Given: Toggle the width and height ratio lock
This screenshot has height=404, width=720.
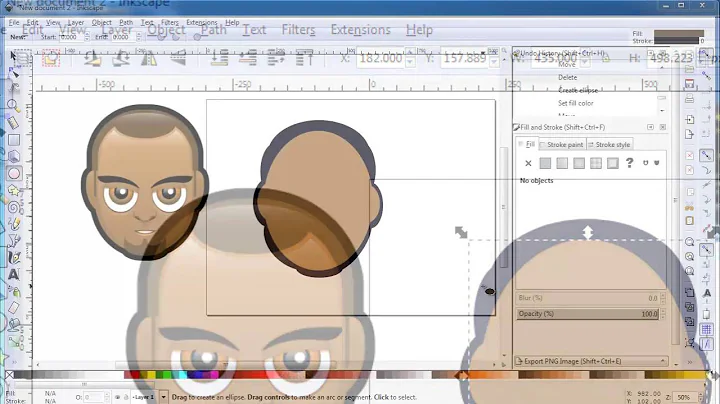Looking at the screenshot, I should click(x=606, y=58).
